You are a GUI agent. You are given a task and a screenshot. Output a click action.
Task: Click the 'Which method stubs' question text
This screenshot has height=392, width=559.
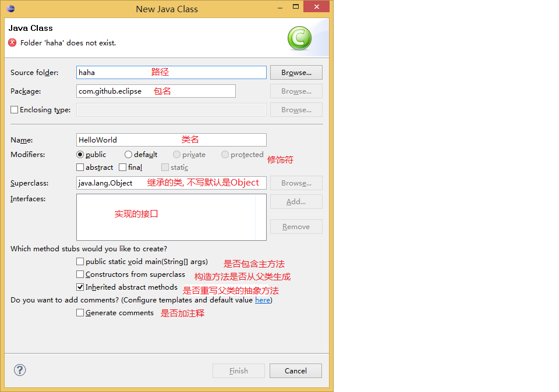(x=89, y=248)
